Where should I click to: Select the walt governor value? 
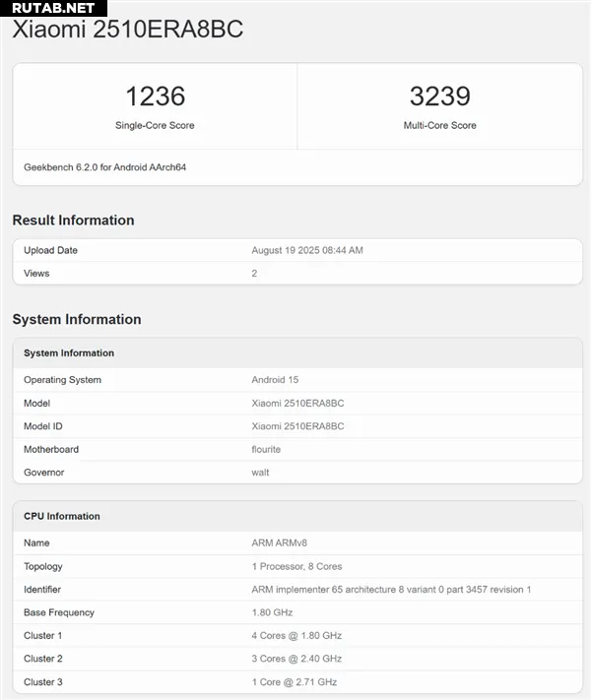tap(260, 473)
